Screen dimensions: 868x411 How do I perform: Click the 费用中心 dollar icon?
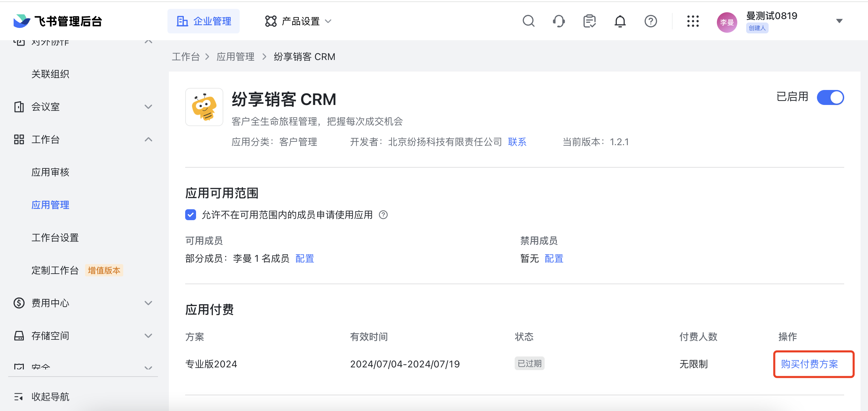pyautogui.click(x=19, y=303)
